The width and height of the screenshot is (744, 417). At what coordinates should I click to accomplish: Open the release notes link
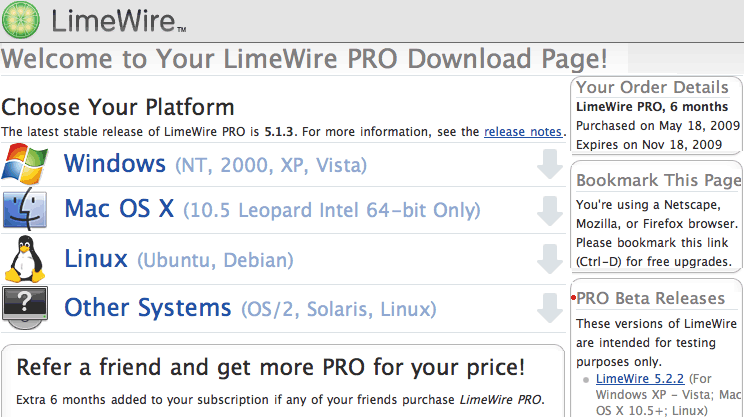click(523, 131)
